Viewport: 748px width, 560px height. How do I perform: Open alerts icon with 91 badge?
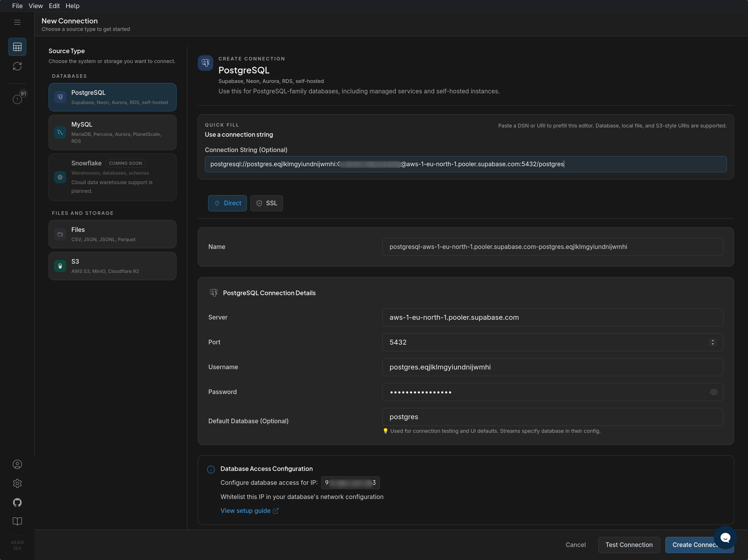pyautogui.click(x=17, y=99)
